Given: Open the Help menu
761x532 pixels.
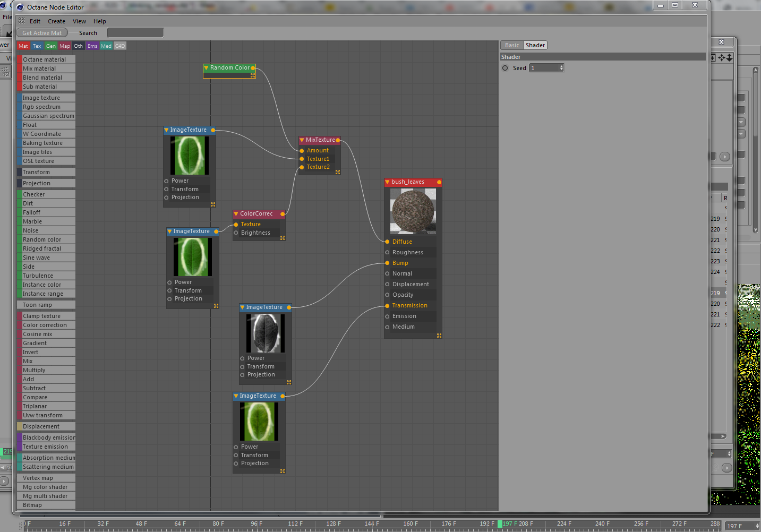Looking at the screenshot, I should point(100,22).
